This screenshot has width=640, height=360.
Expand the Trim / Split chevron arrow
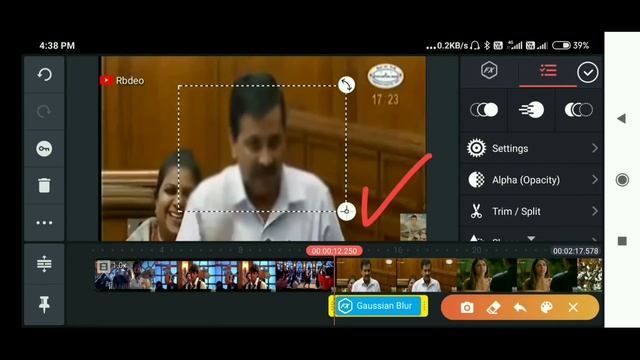595,211
